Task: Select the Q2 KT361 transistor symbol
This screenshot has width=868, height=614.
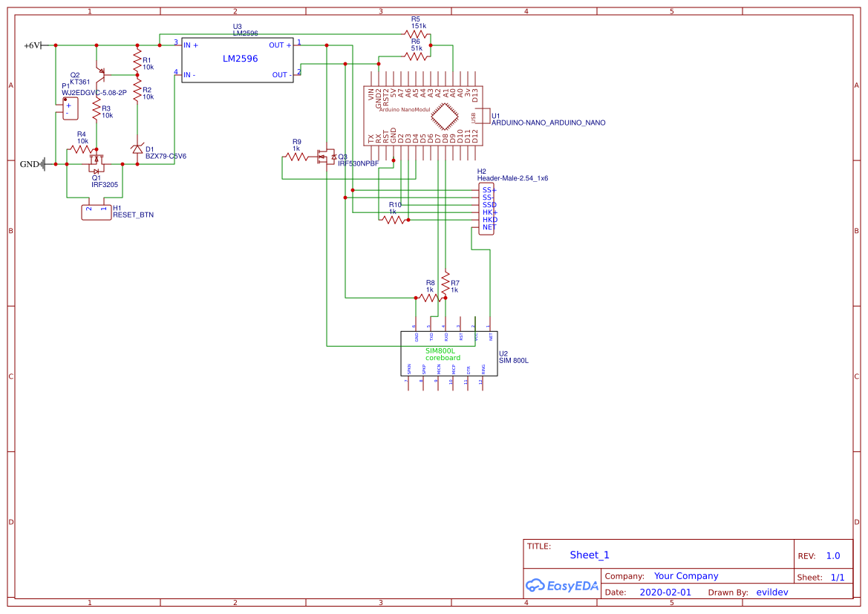Action: [x=102, y=74]
